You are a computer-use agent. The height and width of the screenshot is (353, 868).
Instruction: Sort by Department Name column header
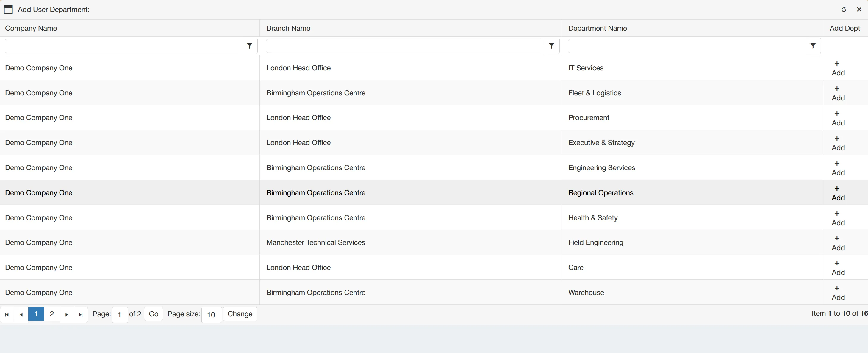598,28
